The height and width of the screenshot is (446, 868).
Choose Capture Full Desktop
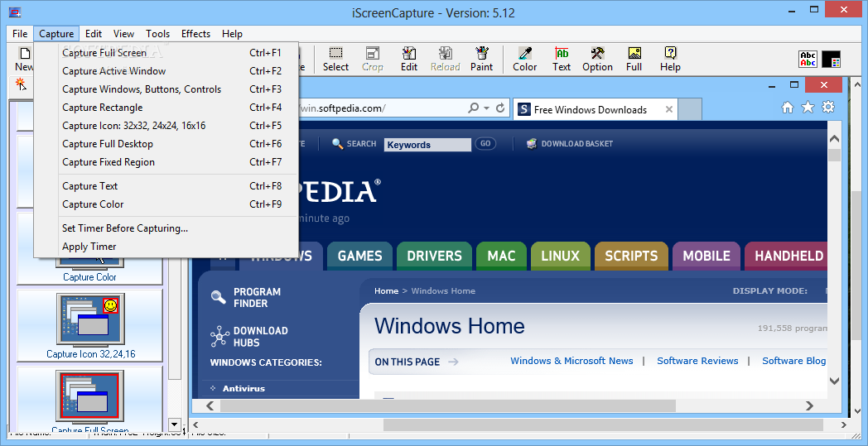click(166, 145)
